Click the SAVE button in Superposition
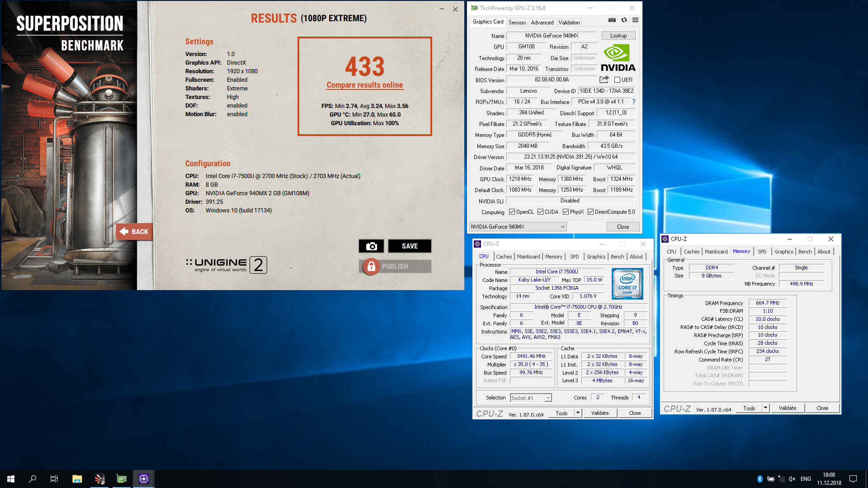Screen dimensions: 868x488 click(410, 246)
